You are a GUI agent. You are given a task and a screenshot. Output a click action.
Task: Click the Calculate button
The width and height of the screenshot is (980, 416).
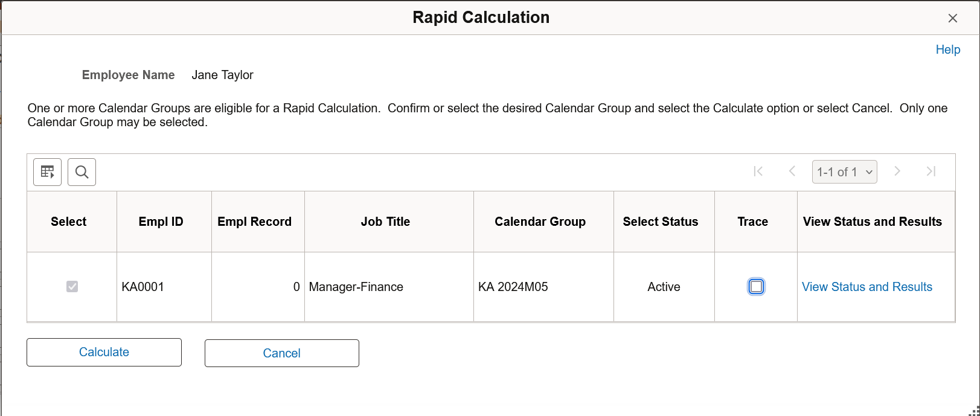point(104,352)
